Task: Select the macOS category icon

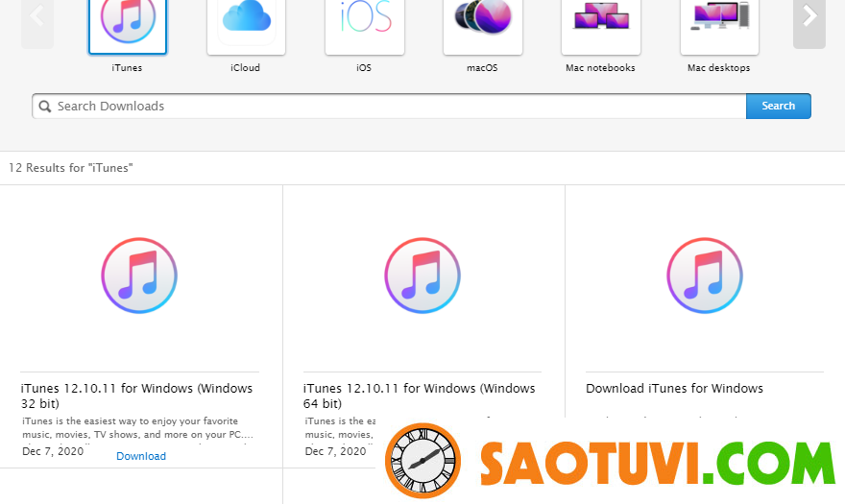Action: pyautogui.click(x=482, y=24)
